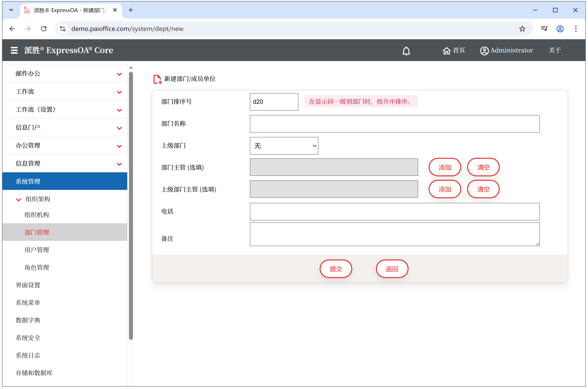Click the greyed 部门主管 field
The height and width of the screenshot is (389, 588).
[x=334, y=167]
